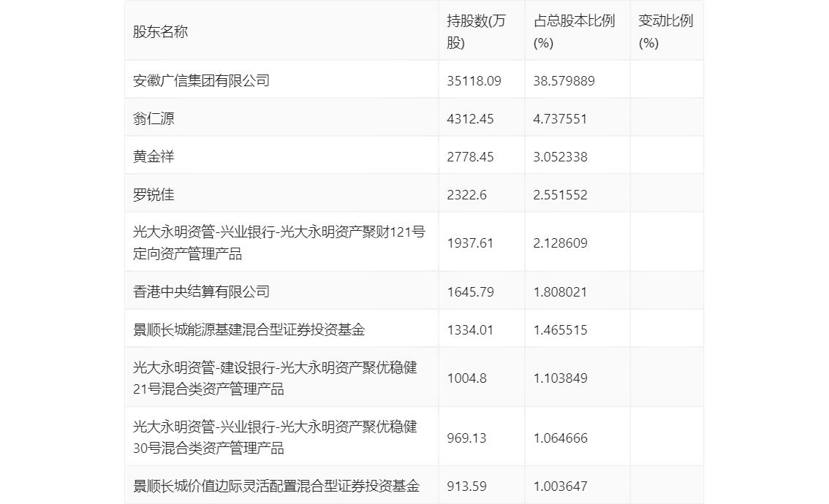Screen dimensions: 829x504
Task: Select shareholder 罗锐佳
Action: point(154,195)
